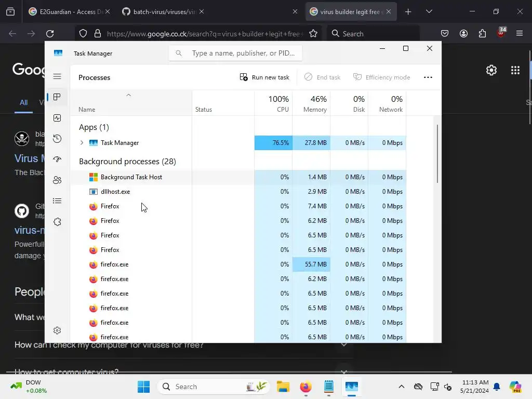
Task: Open Firefox application menu
Action: [x=520, y=34]
